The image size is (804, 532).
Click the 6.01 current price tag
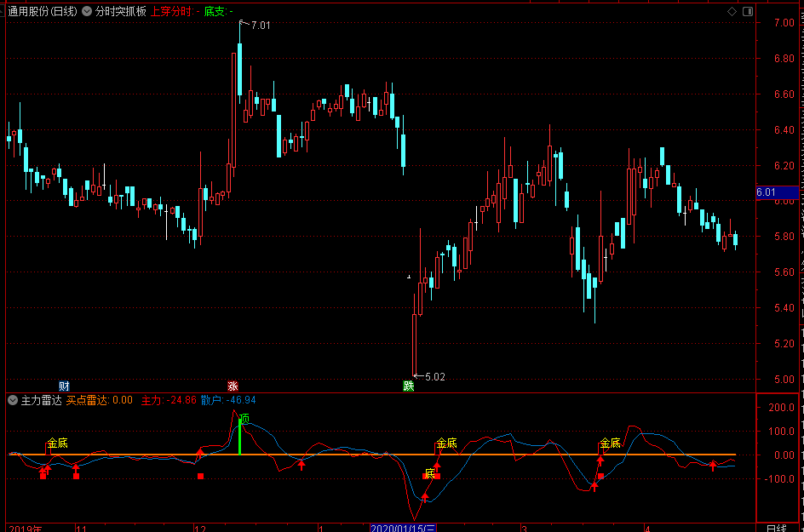777,192
